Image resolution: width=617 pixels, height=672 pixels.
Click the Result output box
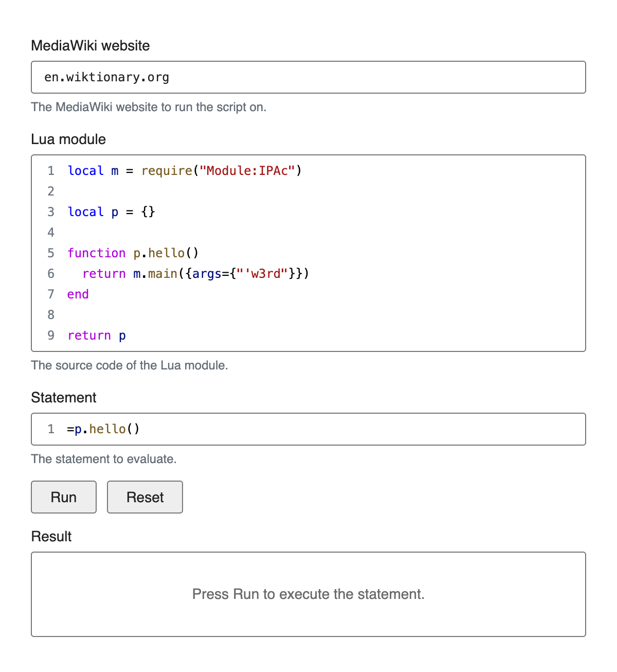308,594
